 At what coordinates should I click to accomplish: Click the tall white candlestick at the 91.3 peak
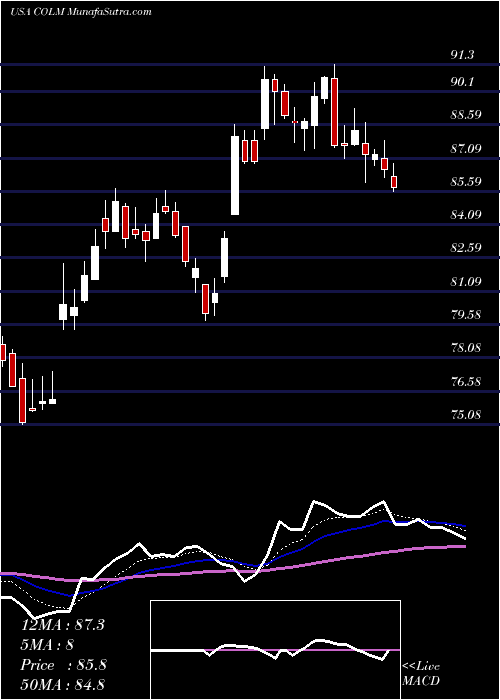coord(265,103)
